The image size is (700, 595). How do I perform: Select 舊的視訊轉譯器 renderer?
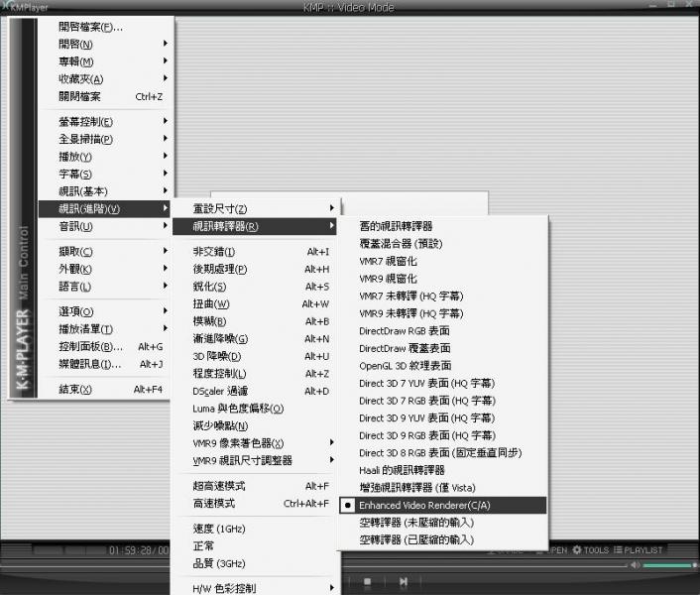pos(442,226)
